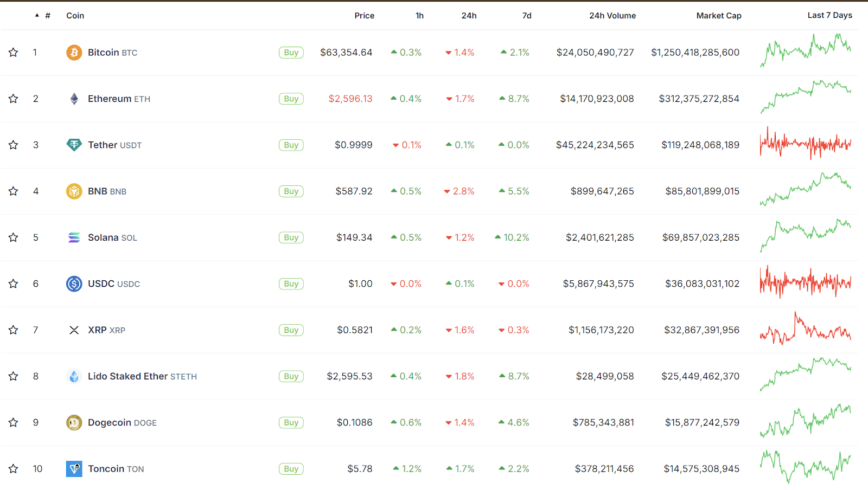Image resolution: width=868 pixels, height=490 pixels.
Task: Open the Solana SOL coin page
Action: click(x=113, y=237)
